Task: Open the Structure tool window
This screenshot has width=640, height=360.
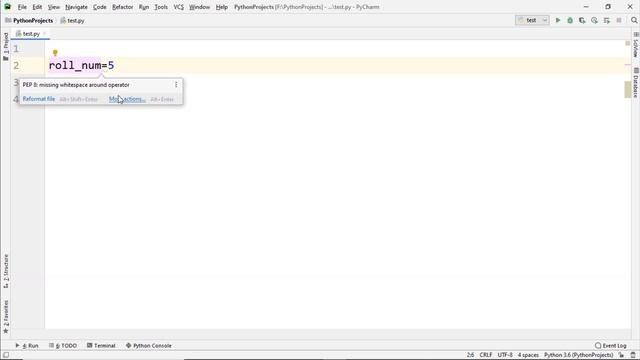Action: point(6,271)
